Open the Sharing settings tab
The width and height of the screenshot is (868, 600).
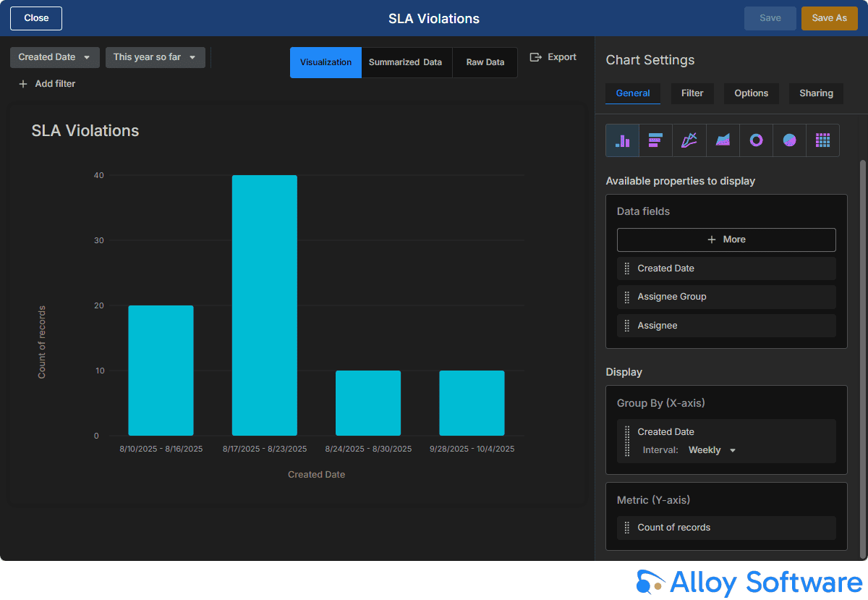click(x=816, y=93)
